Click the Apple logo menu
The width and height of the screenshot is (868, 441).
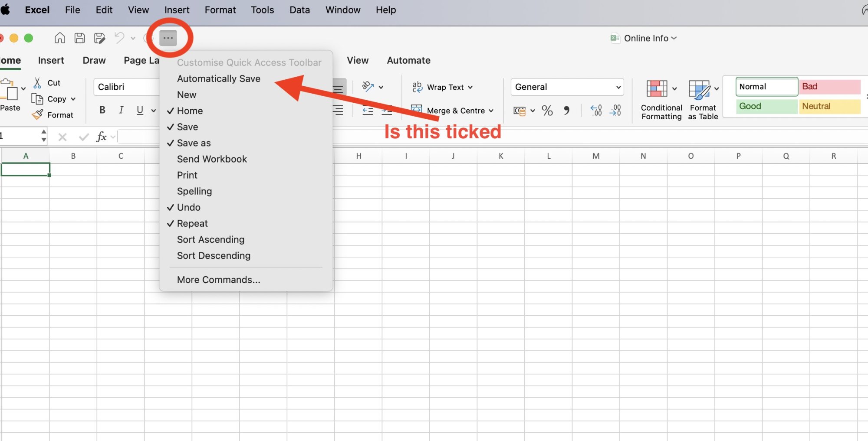5,10
